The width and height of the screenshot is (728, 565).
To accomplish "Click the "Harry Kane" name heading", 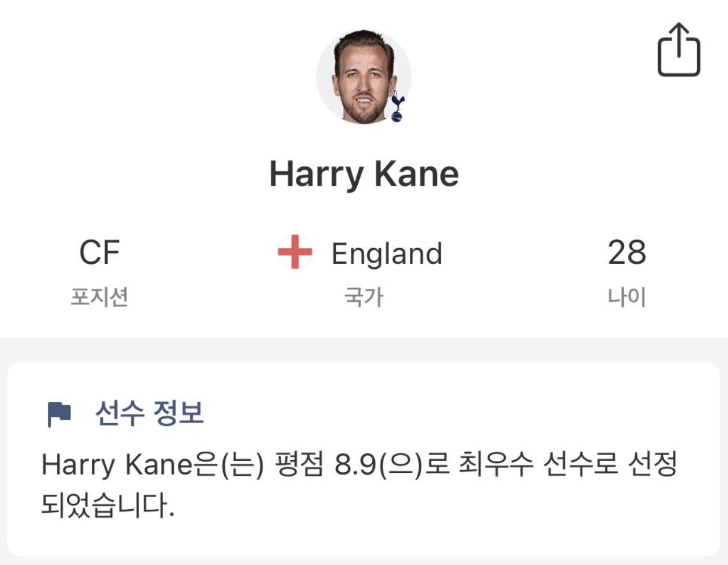I will (x=364, y=174).
